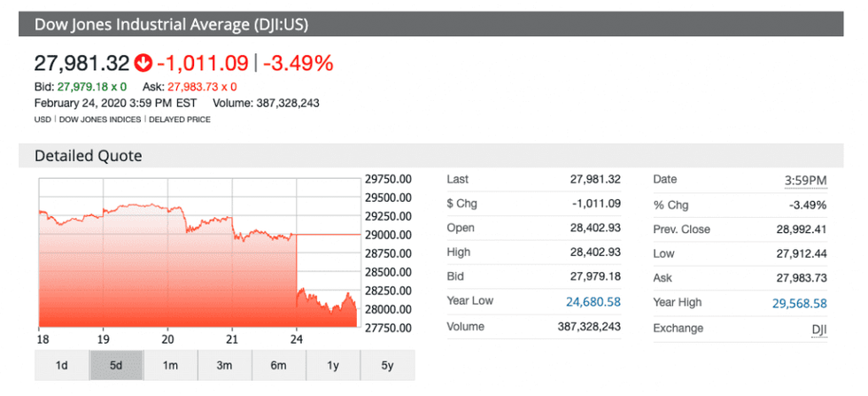Click the Detailed Quote section header
Image resolution: width=868 pixels, height=396 pixels.
(x=88, y=156)
